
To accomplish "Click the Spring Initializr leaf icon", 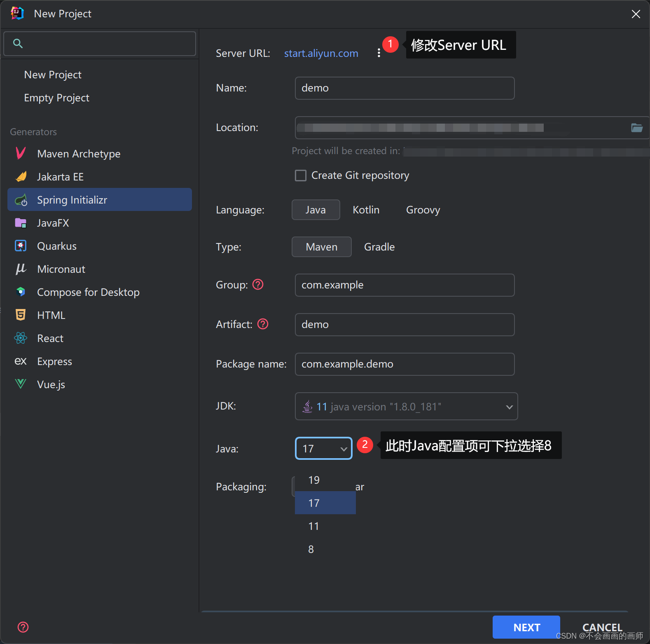I will tap(21, 200).
